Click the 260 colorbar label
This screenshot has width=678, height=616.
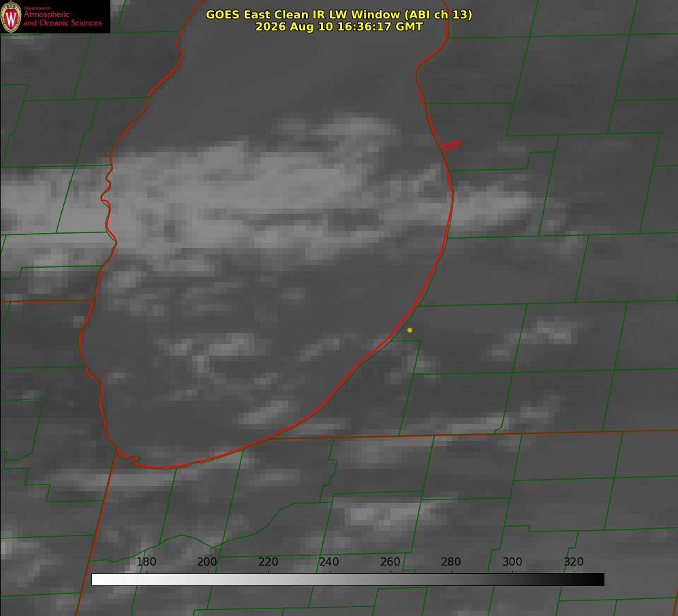[390, 561]
